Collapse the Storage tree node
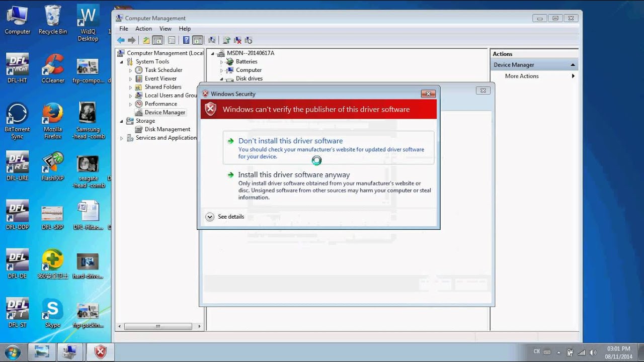Viewport: 644px width, 362px height. click(122, 121)
